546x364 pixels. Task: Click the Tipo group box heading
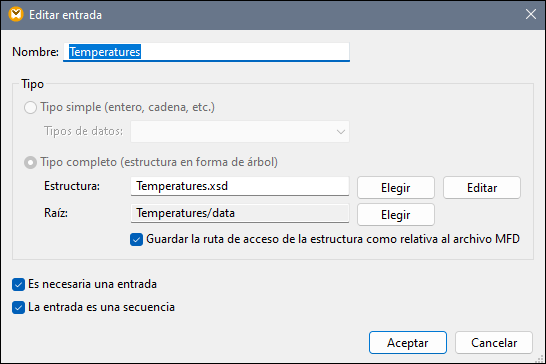[32, 84]
